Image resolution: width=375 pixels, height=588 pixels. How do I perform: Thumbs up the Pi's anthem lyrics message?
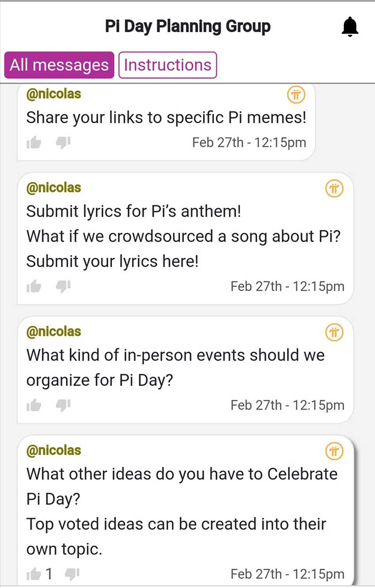click(34, 287)
